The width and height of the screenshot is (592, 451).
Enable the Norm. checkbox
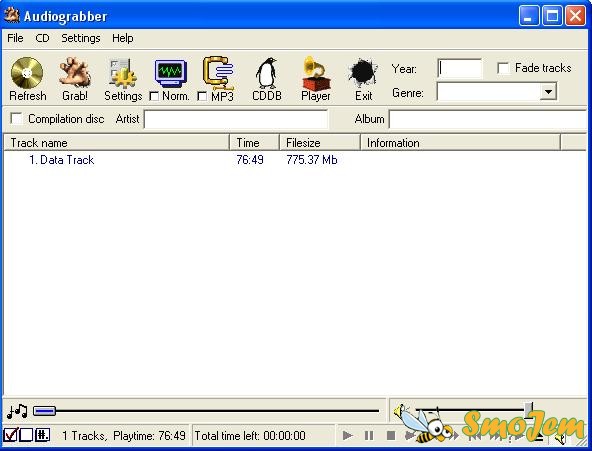point(154,97)
